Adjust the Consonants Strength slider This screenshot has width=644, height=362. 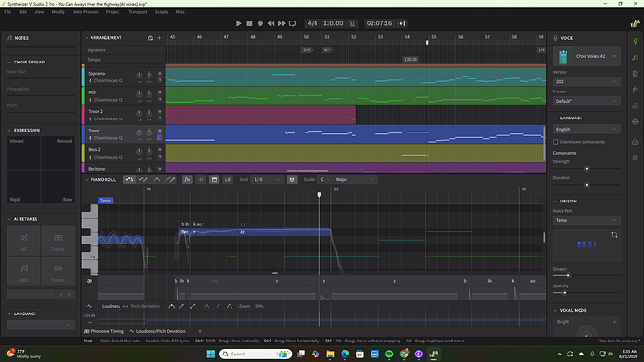(587, 169)
